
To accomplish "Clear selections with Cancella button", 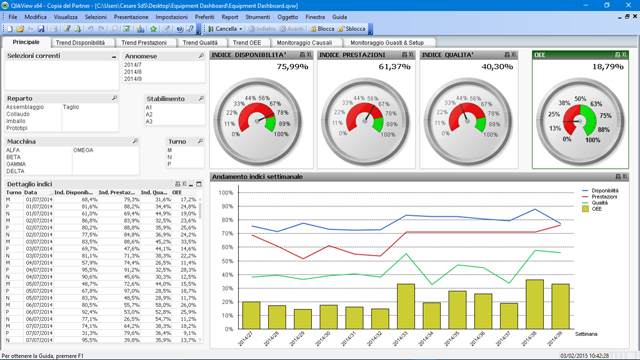I will [x=222, y=29].
